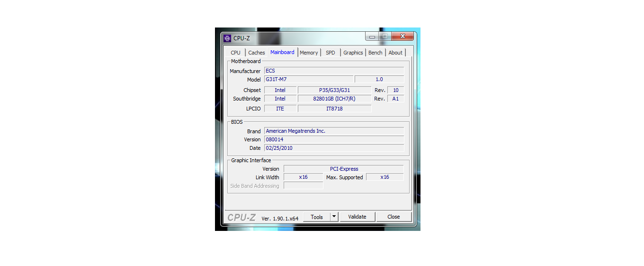
Task: Click the Ver. 1.90.1.x64 version text
Action: pos(280,218)
